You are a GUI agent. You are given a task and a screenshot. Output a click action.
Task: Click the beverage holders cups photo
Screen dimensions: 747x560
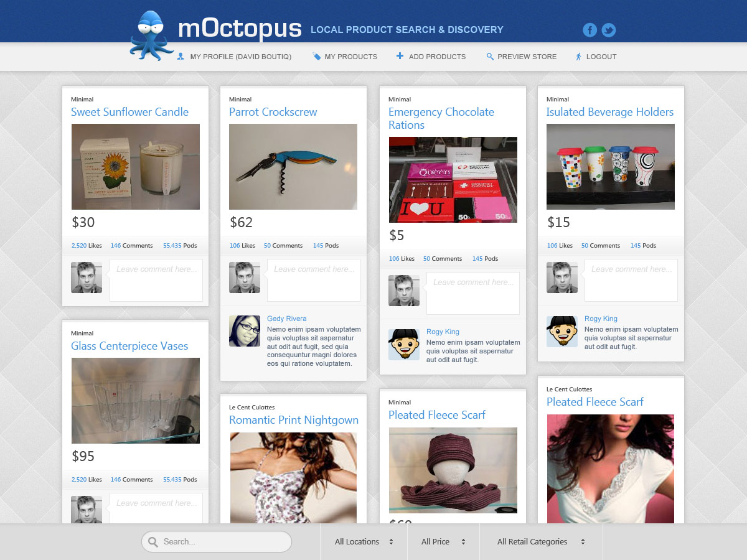[611, 167]
